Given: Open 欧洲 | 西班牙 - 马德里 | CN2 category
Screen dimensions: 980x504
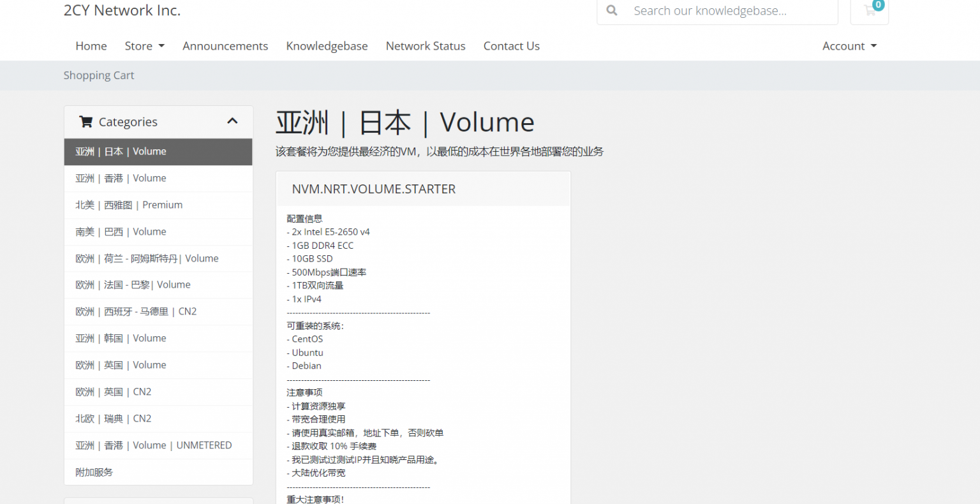Looking at the screenshot, I should 136,312.
